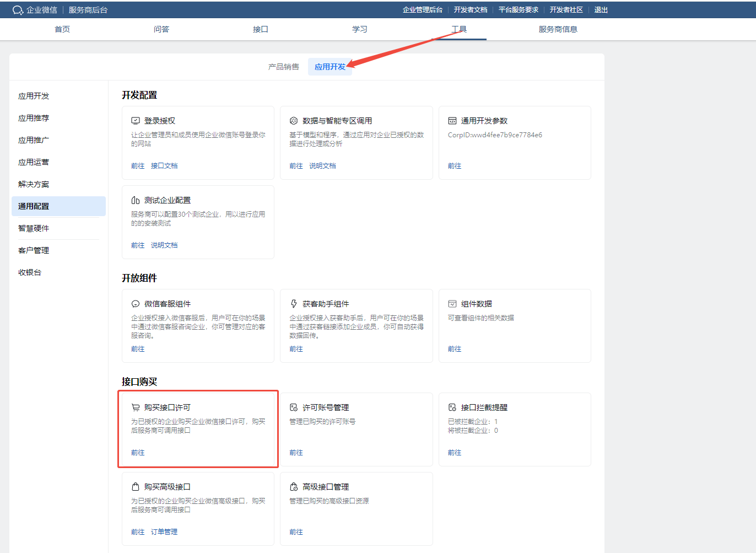Click 前往 under 许可账号管理
Screen dimensions: 756x553
coord(296,453)
